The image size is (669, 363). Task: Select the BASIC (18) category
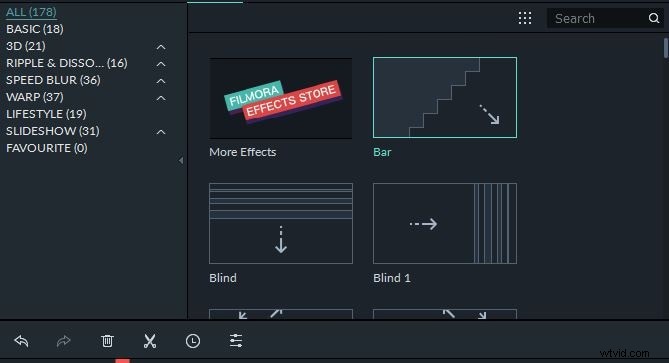tap(35, 29)
